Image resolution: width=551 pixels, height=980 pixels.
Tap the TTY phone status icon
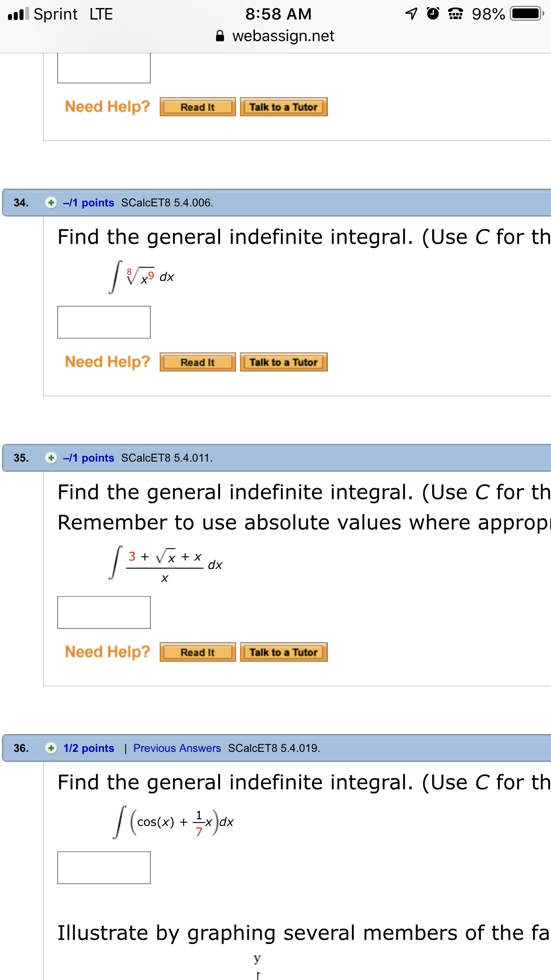click(455, 14)
